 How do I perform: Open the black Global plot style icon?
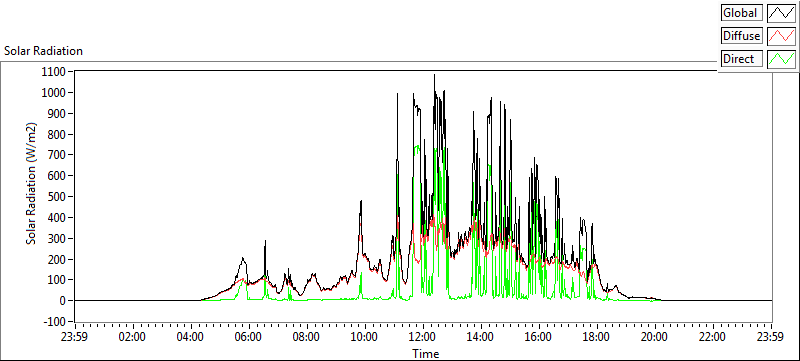[x=781, y=13]
